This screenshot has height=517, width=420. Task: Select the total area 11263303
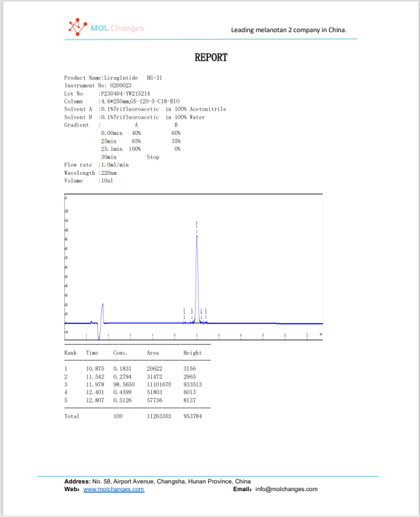(x=159, y=416)
